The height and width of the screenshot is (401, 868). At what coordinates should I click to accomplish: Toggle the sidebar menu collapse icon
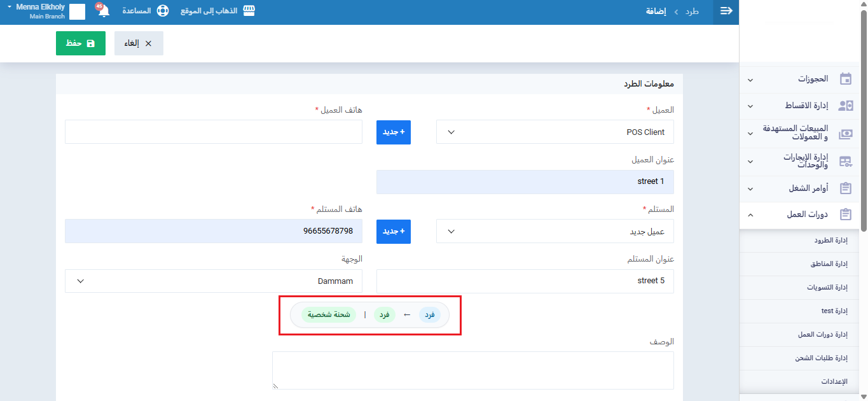pyautogui.click(x=726, y=11)
